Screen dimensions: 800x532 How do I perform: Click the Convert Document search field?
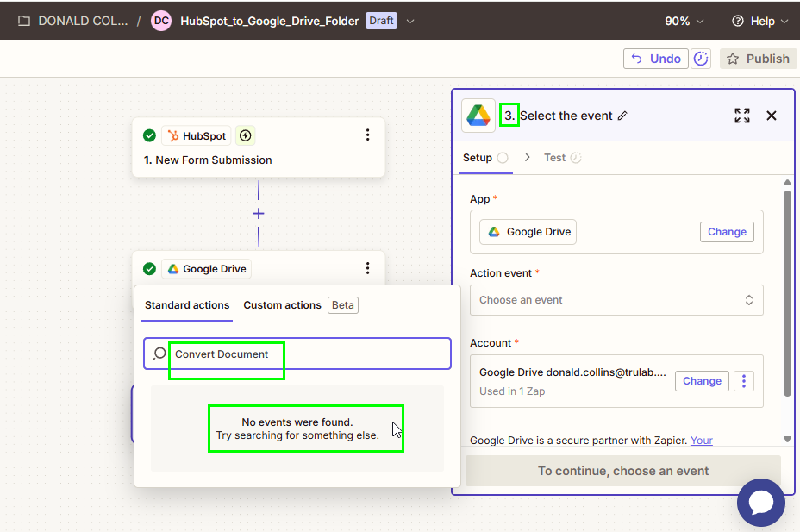[297, 354]
